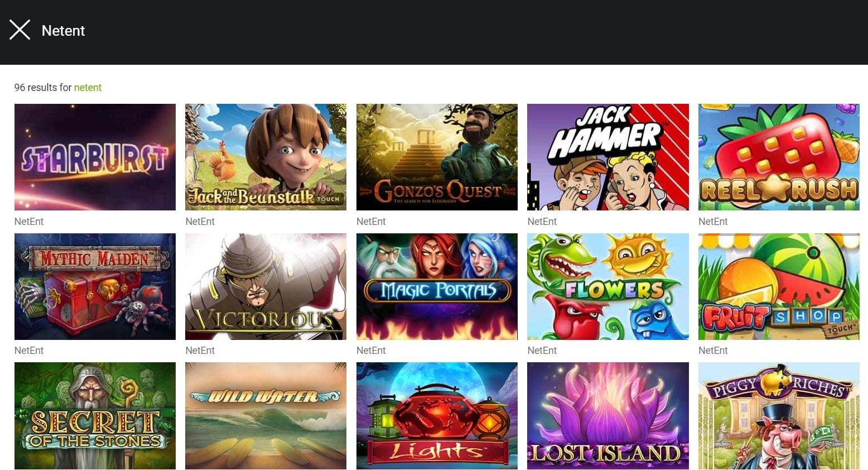Click the Netent search field text
Screen dimensions: 868x470
coord(63,31)
